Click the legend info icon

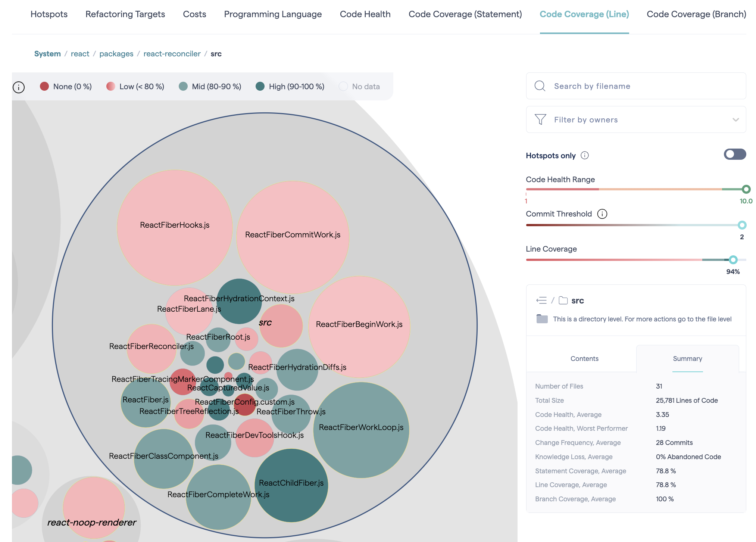pyautogui.click(x=19, y=87)
